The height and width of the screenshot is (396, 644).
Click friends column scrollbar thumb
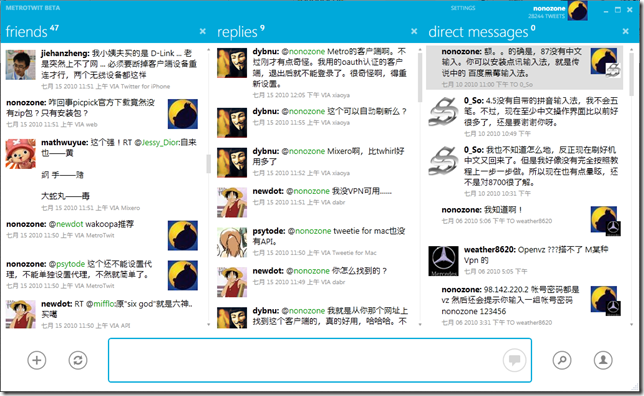coord(209,163)
